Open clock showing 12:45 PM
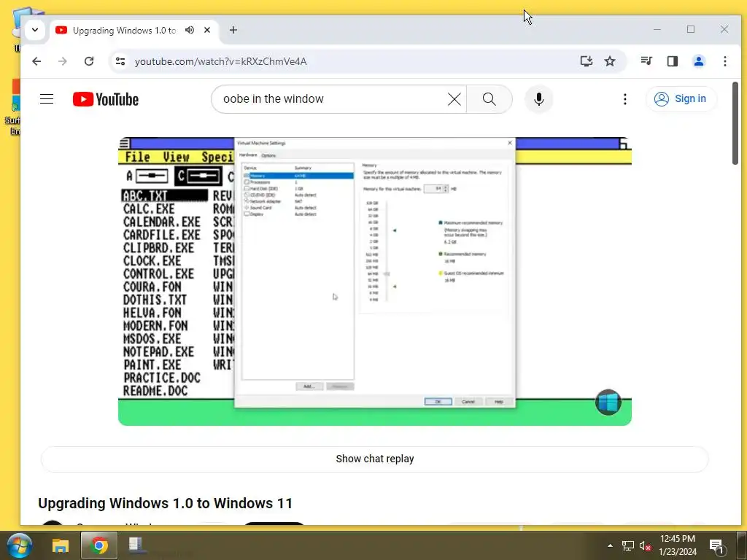Screen dimensions: 747x560 [678, 545]
